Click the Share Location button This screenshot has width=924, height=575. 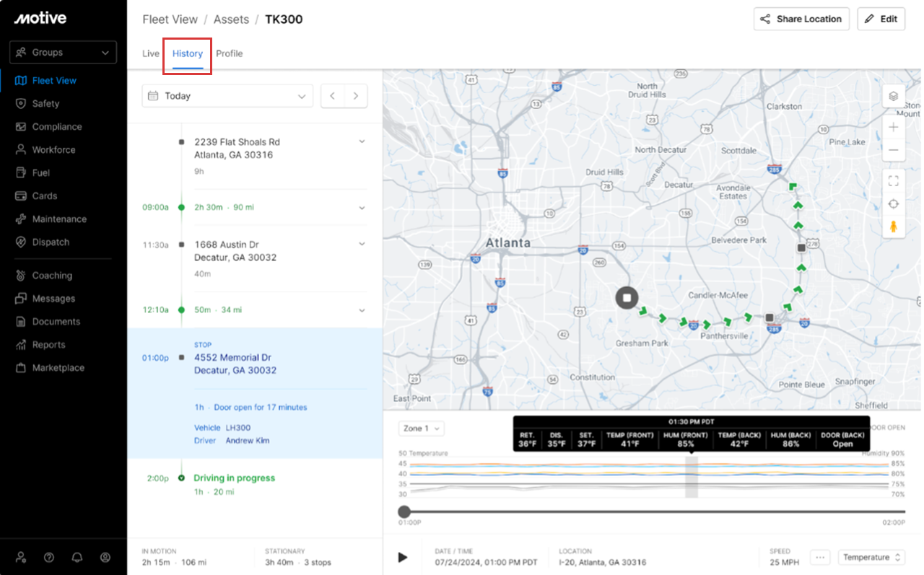click(801, 19)
